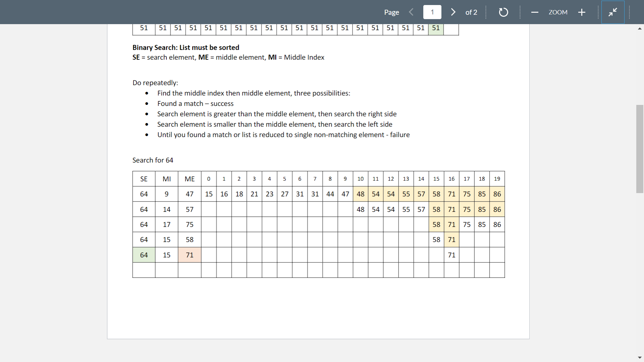Screen dimensions: 644x362
Task: Click index header cell 19
Action: (x=497, y=179)
